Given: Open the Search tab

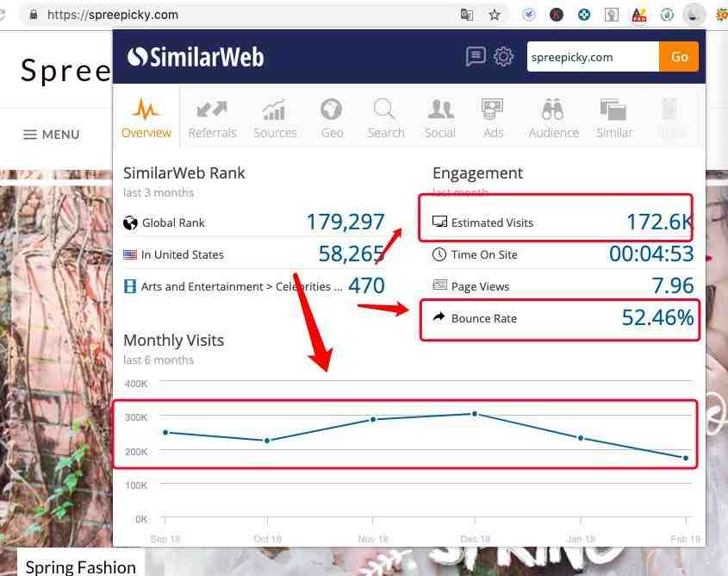Looking at the screenshot, I should tap(385, 119).
